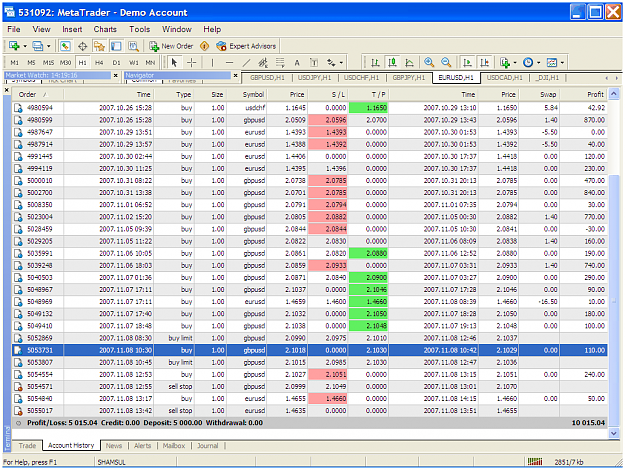Open the Profiles dropdown arrow

[49, 46]
